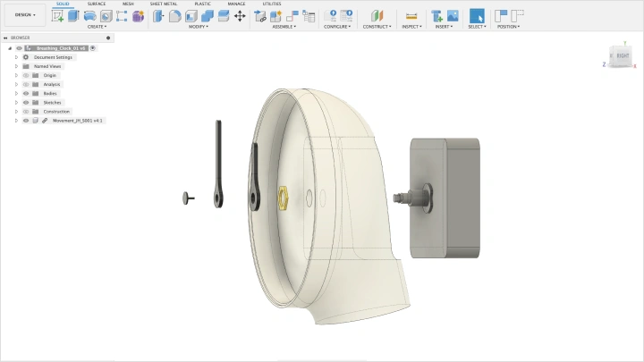
Task: Select the Movement_JH_5001 component in browser
Action: pos(77,120)
